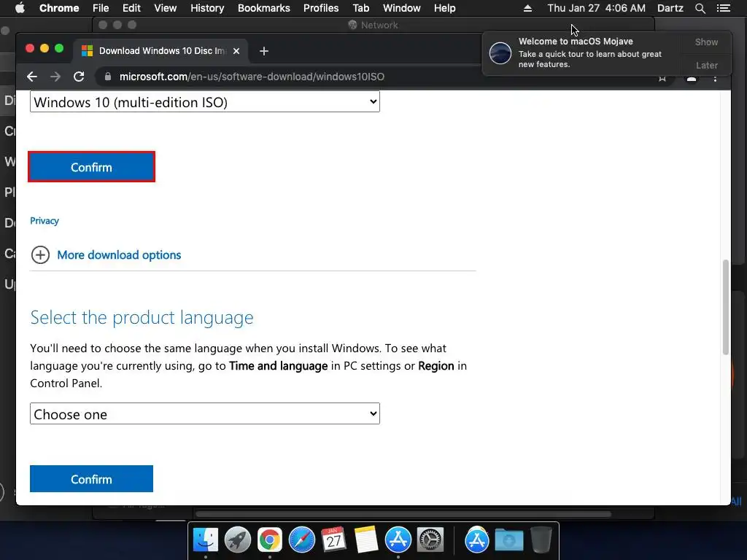This screenshot has width=747, height=560.
Task: Open Launchpad rocket icon in Dock
Action: pos(237,540)
